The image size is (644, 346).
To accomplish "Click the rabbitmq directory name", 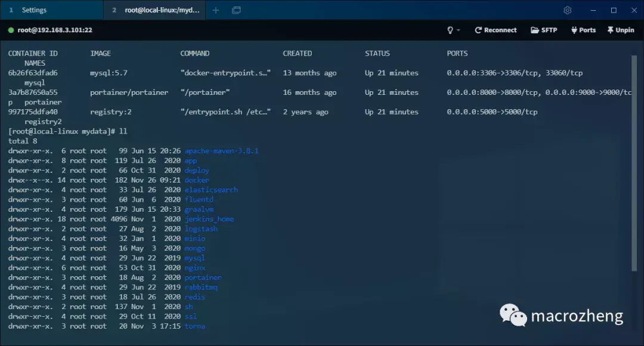I will click(x=201, y=288).
